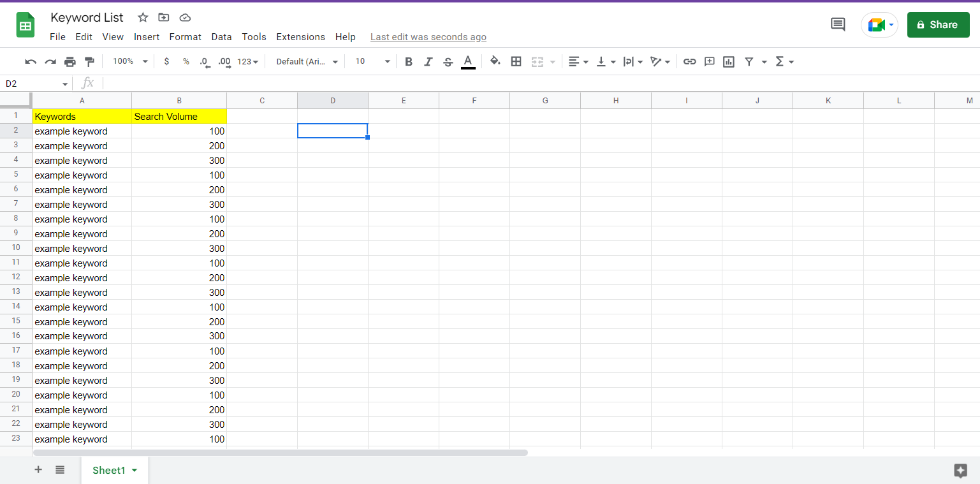Select column D header
This screenshot has width=980, height=484.
tap(333, 100)
